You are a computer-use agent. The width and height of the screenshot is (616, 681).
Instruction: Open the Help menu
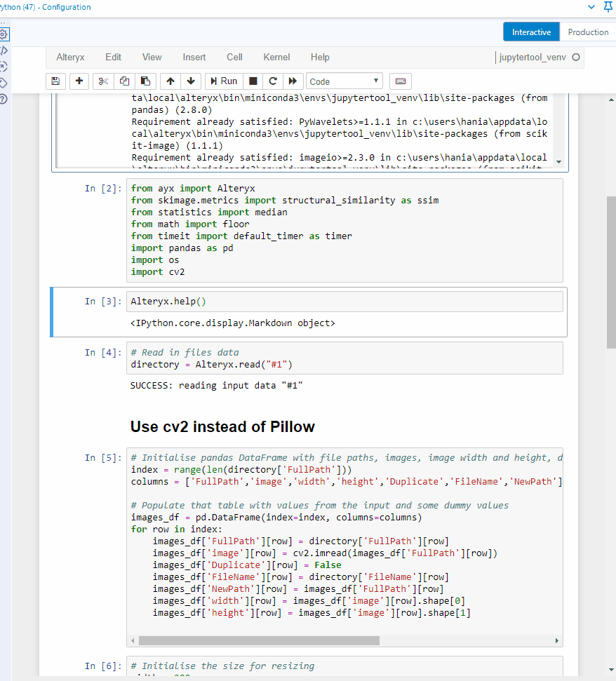(320, 58)
